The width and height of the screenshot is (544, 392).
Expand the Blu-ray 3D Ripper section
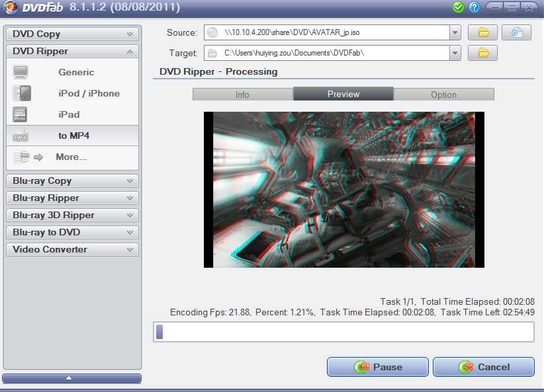(x=72, y=215)
